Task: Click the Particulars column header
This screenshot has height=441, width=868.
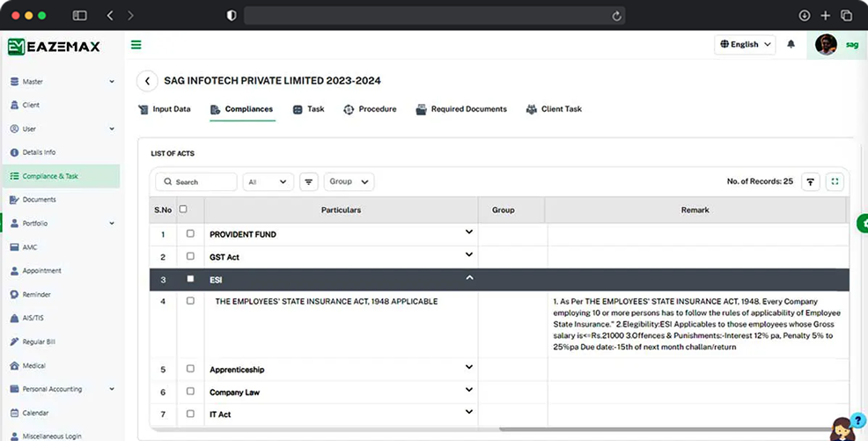Action: coord(341,210)
